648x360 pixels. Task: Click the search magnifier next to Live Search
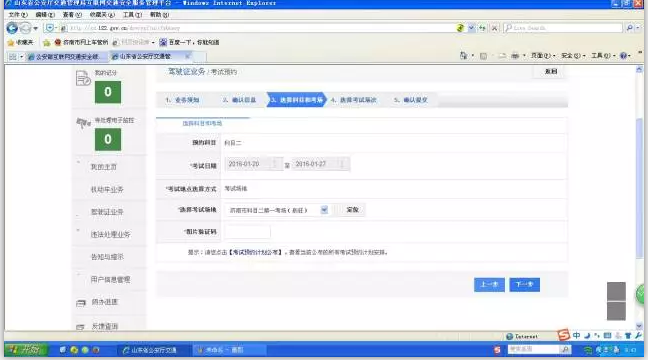(x=629, y=28)
